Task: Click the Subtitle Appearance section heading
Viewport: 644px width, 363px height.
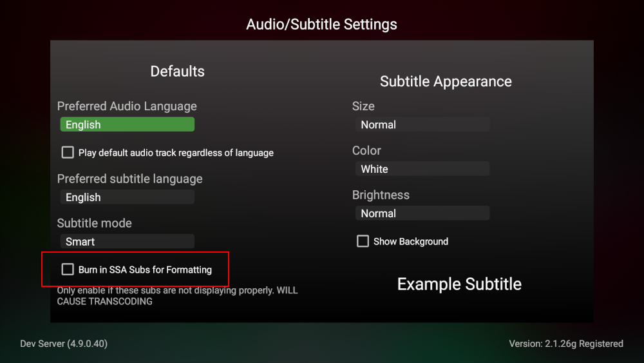Action: coord(446,81)
